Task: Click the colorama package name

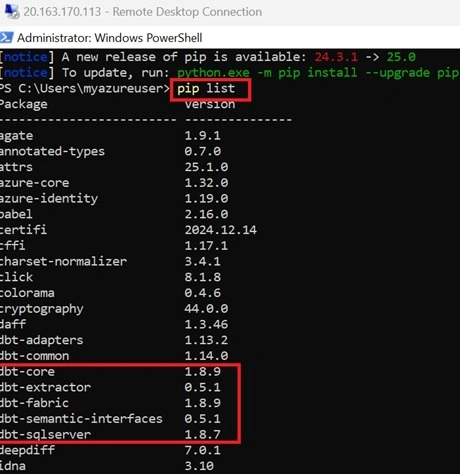Action: (27, 293)
